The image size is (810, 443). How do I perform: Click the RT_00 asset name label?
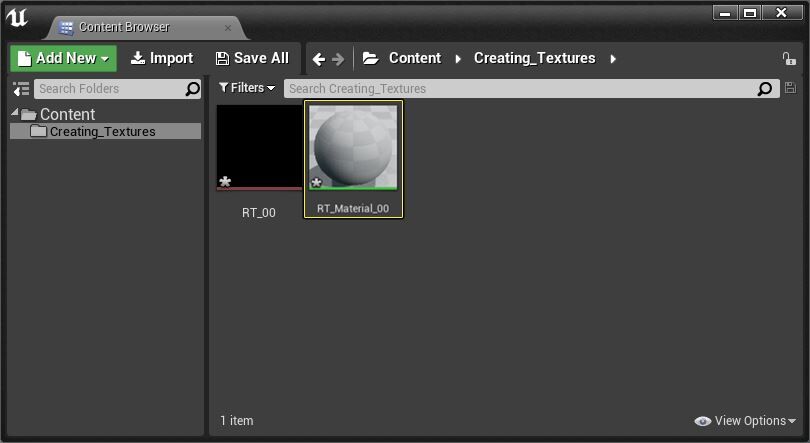pyautogui.click(x=259, y=213)
